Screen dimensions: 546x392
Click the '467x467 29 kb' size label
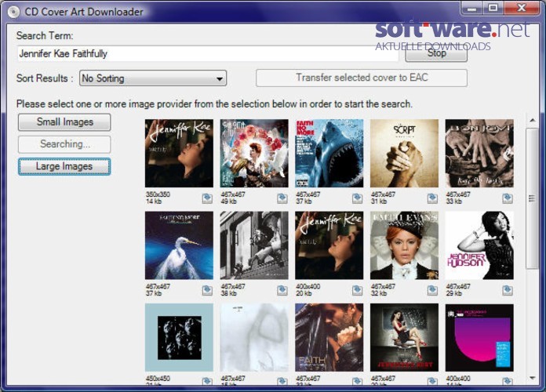click(x=458, y=289)
